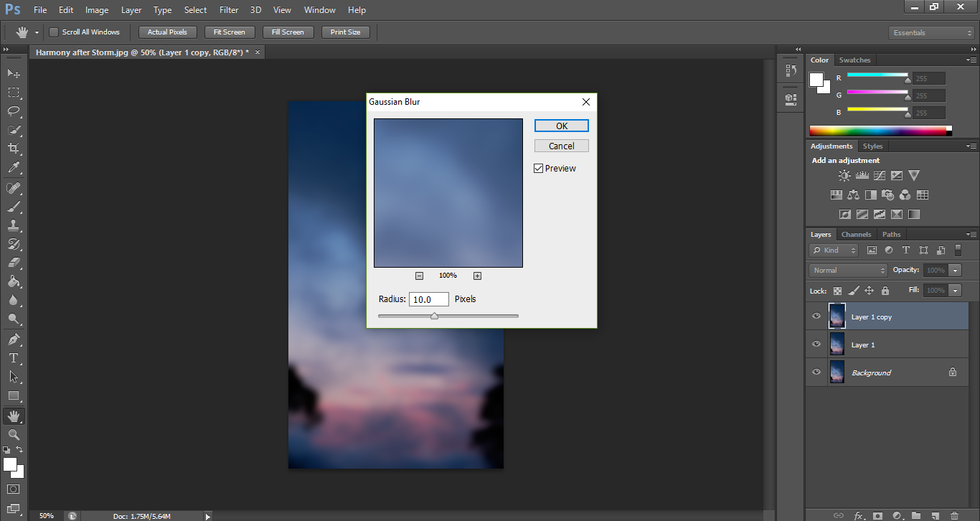Toggle lock all for layer
Image resolution: width=980 pixels, height=521 pixels.
[885, 291]
